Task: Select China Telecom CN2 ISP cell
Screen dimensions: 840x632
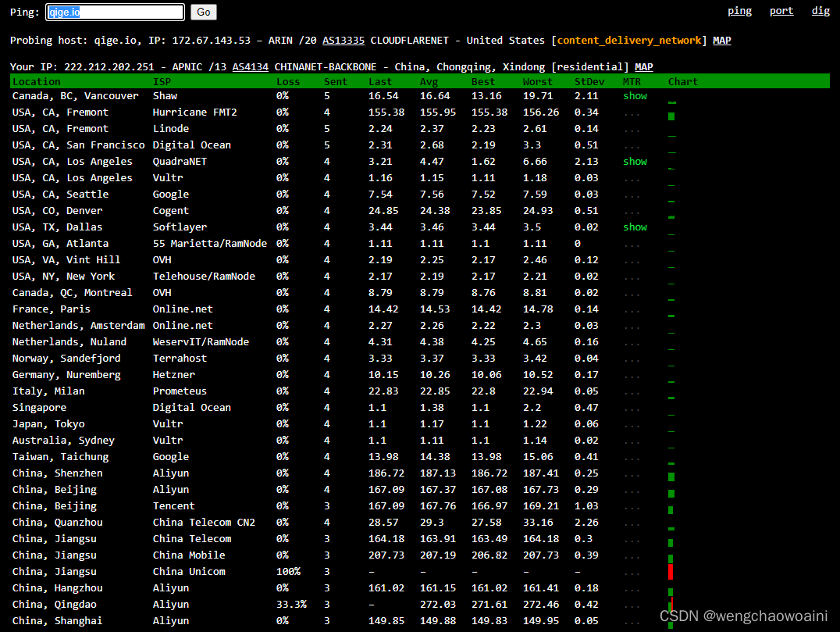Action: click(x=204, y=523)
